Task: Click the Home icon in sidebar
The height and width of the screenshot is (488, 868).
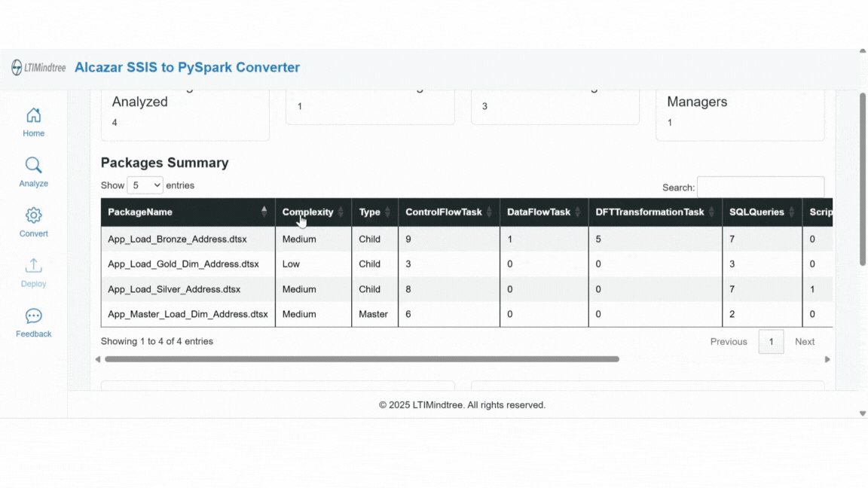Action: point(33,115)
